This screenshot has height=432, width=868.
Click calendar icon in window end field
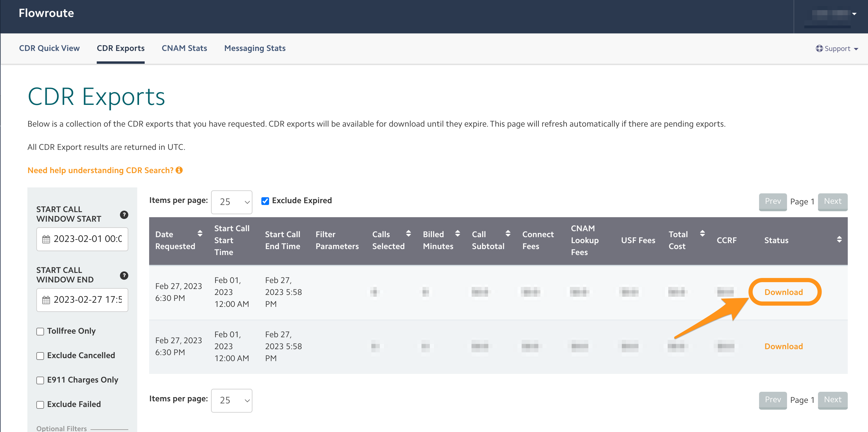click(x=46, y=300)
